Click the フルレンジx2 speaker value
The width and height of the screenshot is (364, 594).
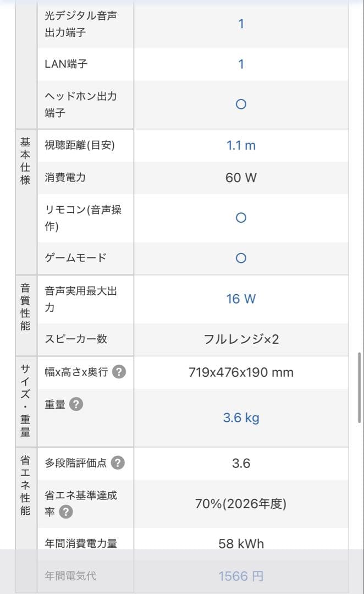coord(240,339)
